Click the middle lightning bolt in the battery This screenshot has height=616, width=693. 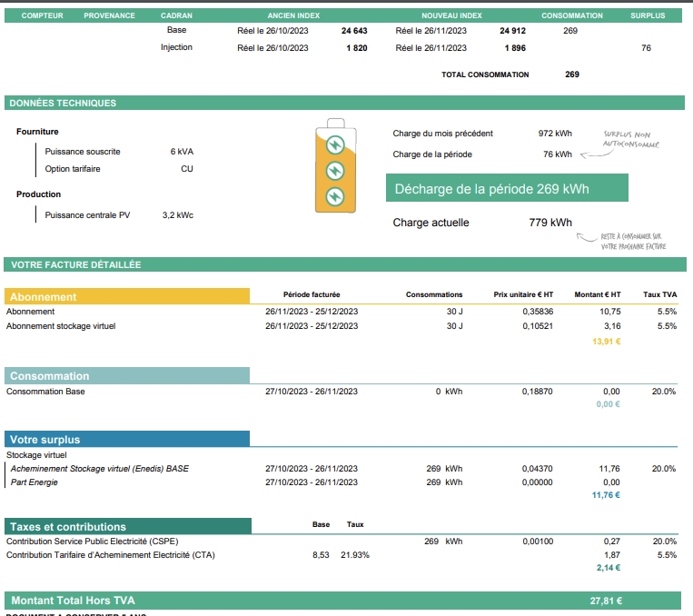point(334,169)
